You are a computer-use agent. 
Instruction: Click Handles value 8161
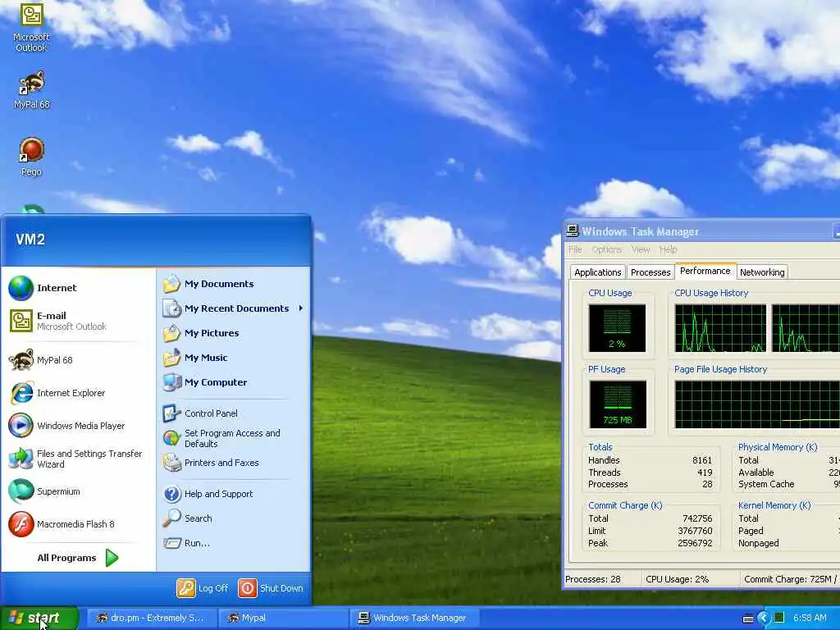point(702,460)
